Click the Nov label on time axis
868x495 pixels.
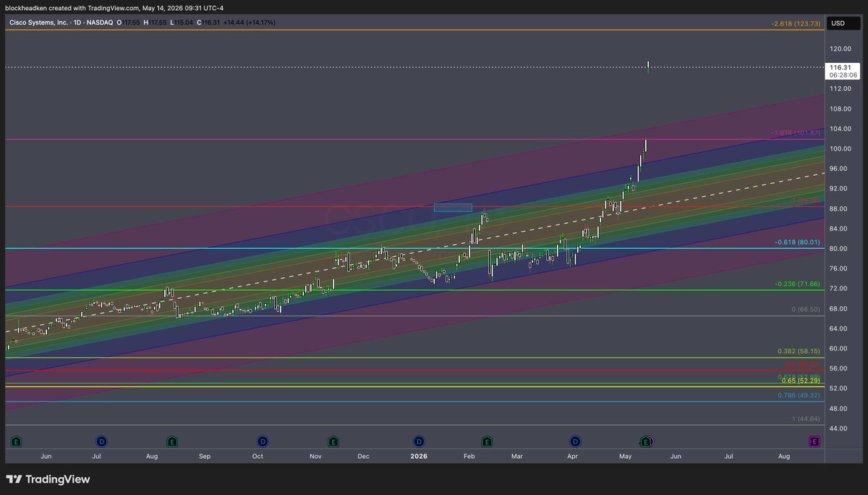coord(315,457)
